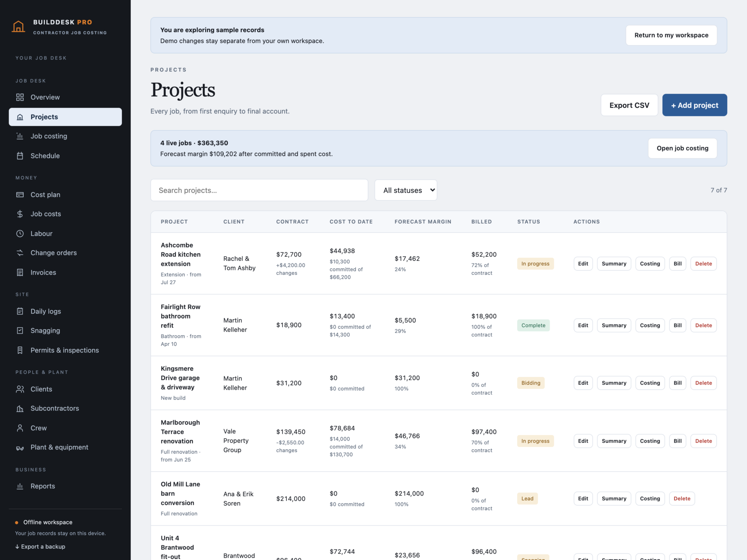Click the Clients people icon
The height and width of the screenshot is (560, 747).
pyautogui.click(x=20, y=389)
